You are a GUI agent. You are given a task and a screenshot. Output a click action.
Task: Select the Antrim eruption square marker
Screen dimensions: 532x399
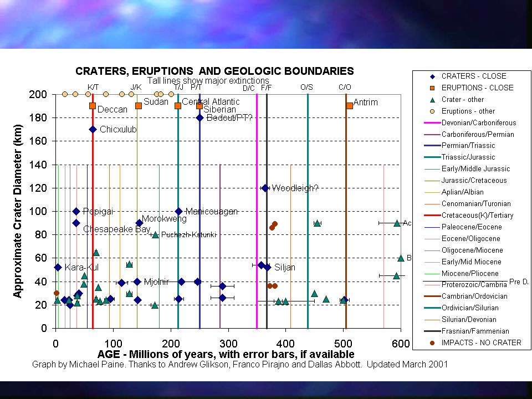(x=350, y=105)
